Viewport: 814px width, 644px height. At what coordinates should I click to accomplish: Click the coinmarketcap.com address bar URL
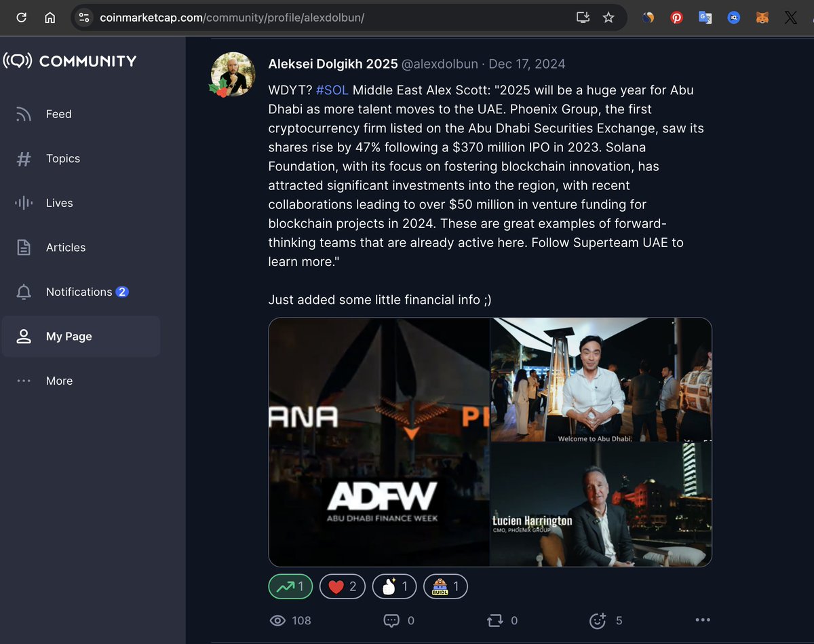[x=232, y=18]
